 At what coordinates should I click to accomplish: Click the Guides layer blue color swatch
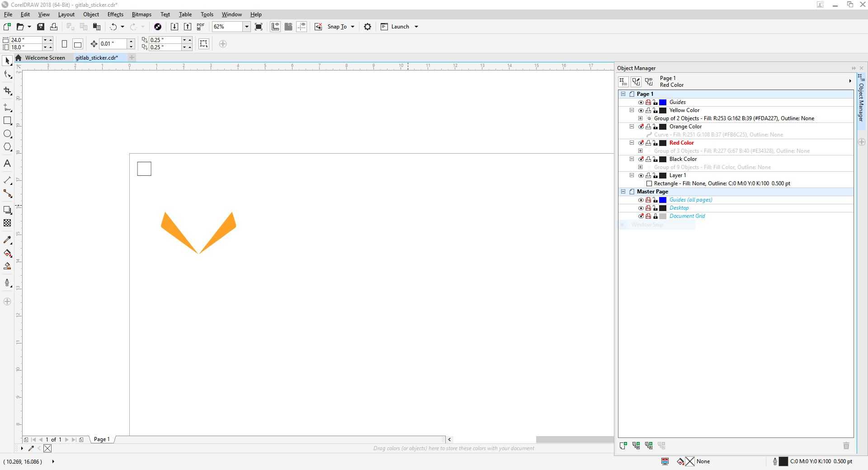click(663, 102)
